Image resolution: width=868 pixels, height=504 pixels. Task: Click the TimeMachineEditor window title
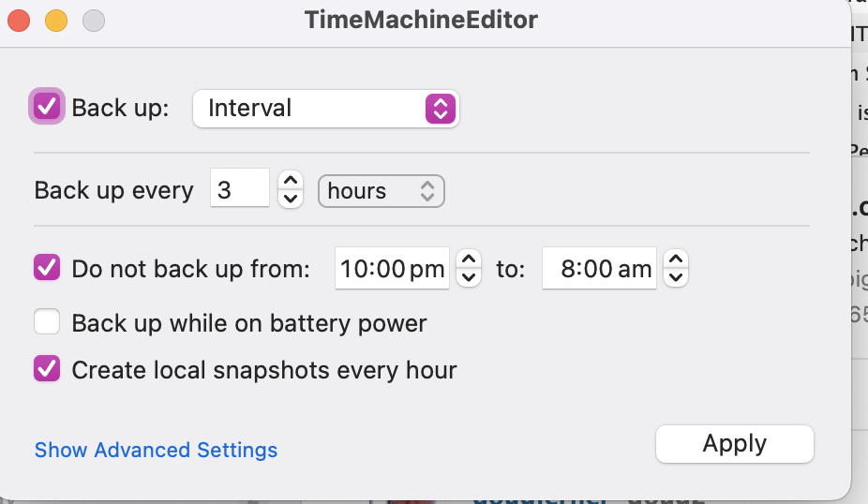(421, 20)
